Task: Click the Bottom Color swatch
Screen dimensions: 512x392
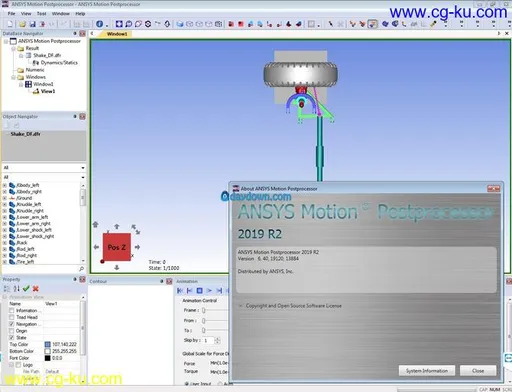Action: (47, 351)
